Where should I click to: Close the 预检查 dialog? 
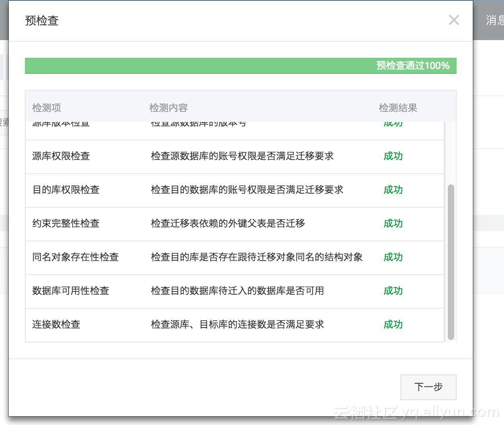(454, 20)
